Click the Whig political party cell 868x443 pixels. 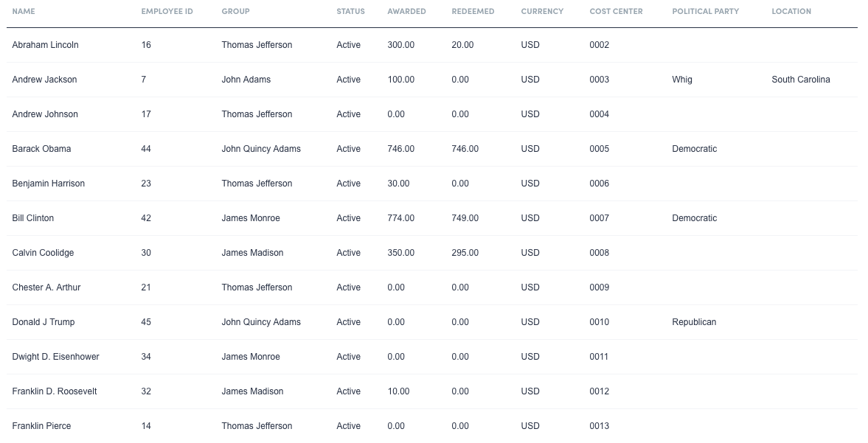pos(681,80)
